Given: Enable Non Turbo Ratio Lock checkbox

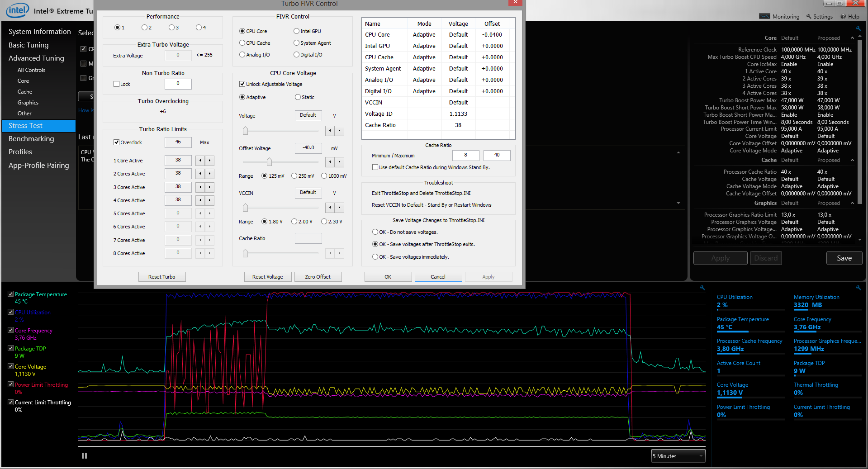Looking at the screenshot, I should pyautogui.click(x=116, y=84).
